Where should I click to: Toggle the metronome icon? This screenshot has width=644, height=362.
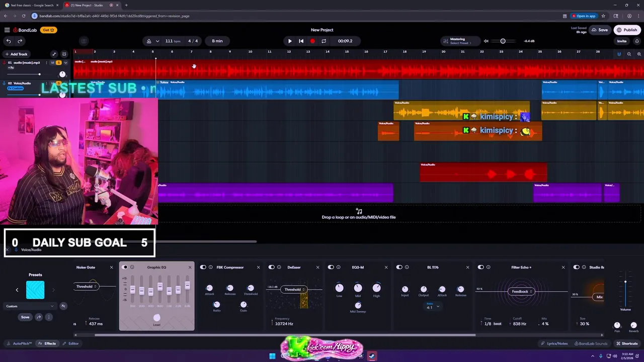coord(149,41)
